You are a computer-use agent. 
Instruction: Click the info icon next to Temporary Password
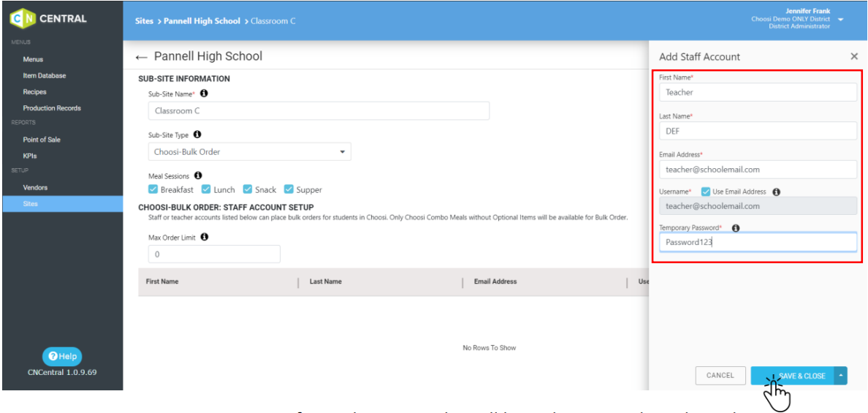click(x=736, y=227)
